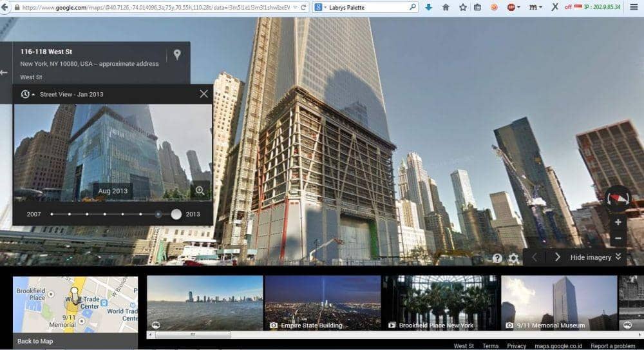The width and height of the screenshot is (644, 350).
Task: Open the Adblock stop-sign extension menu
Action: 513,7
